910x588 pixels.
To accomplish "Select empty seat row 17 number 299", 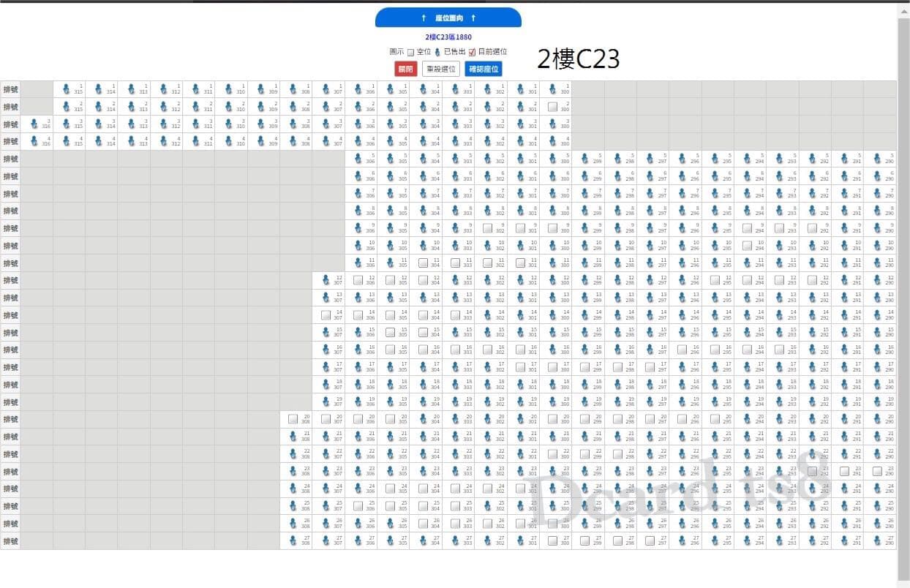I will (585, 367).
